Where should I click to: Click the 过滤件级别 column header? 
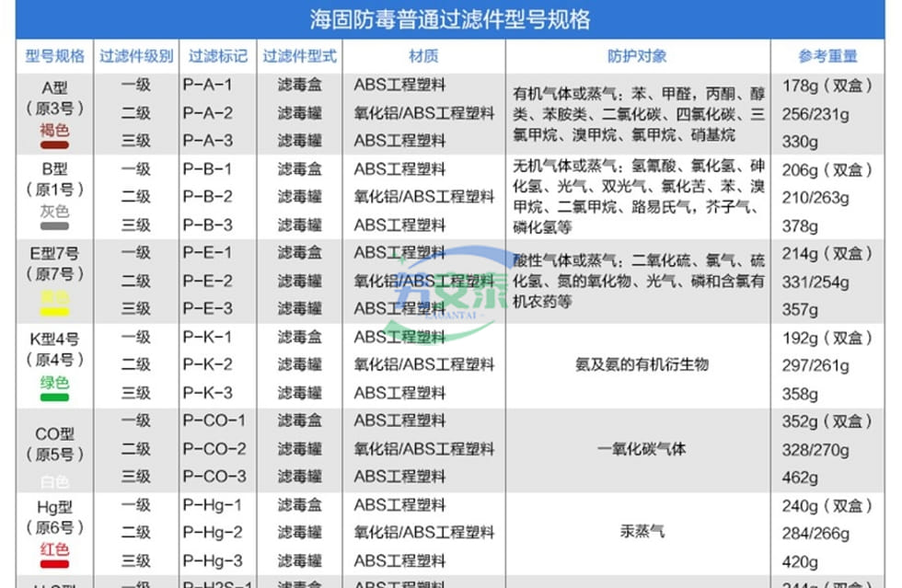click(x=136, y=56)
